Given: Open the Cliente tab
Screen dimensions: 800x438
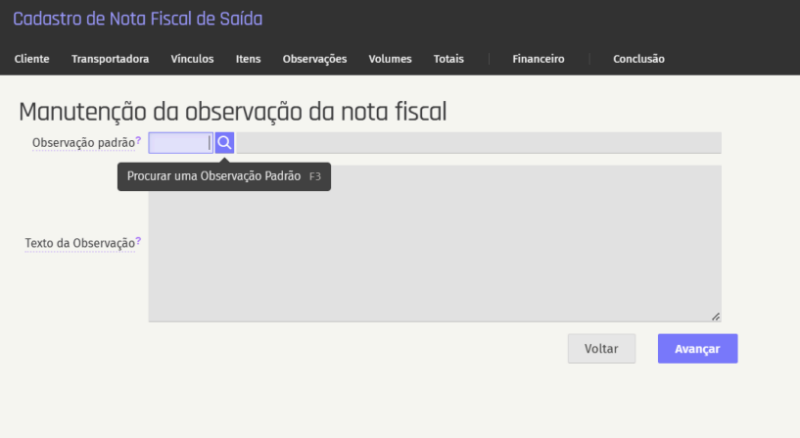Looking at the screenshot, I should 32,59.
